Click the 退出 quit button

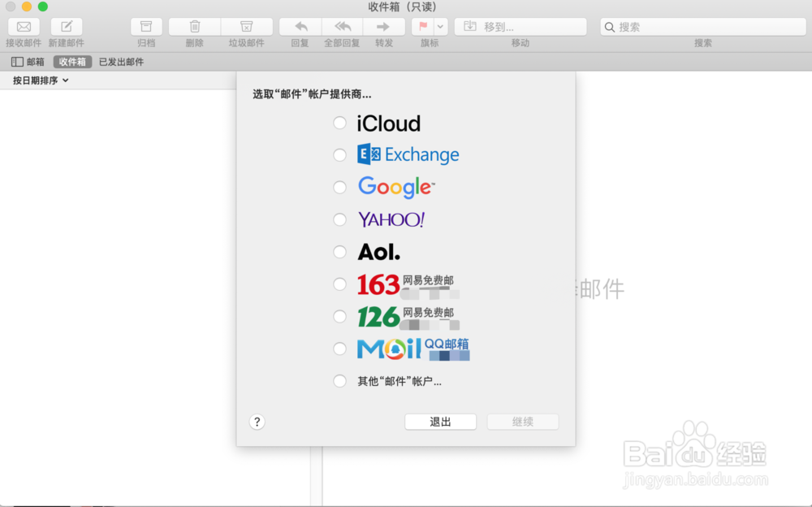441,422
